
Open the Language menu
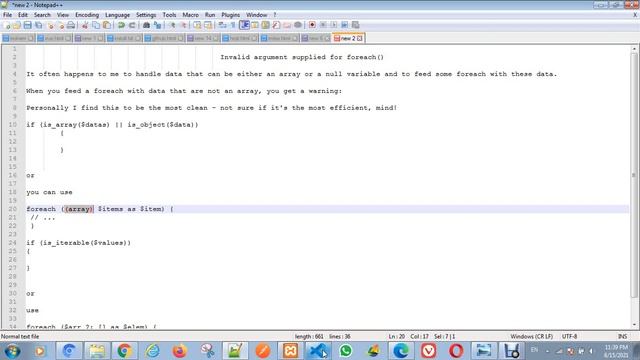pos(117,15)
